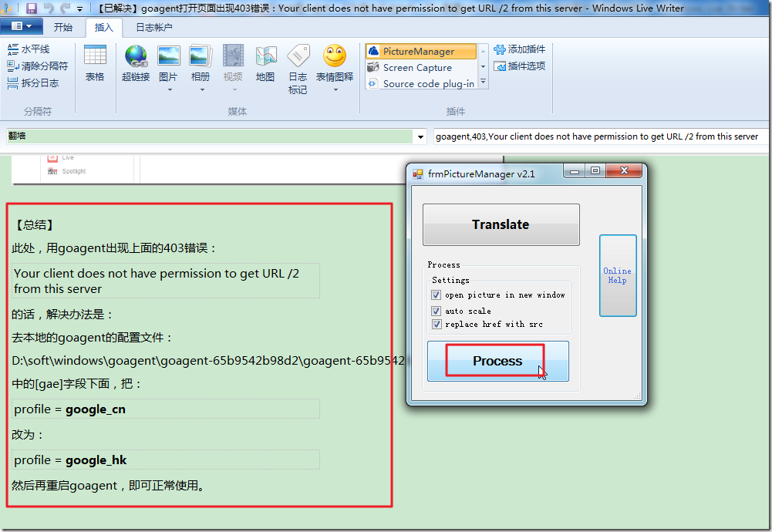This screenshot has height=532, width=772.
Task: Expand the full plugin gallery arrow
Action: click(x=483, y=82)
